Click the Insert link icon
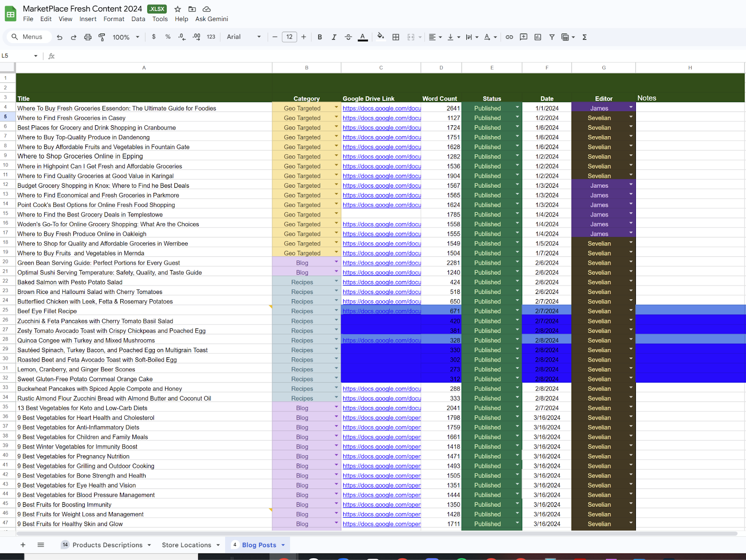 pyautogui.click(x=509, y=37)
